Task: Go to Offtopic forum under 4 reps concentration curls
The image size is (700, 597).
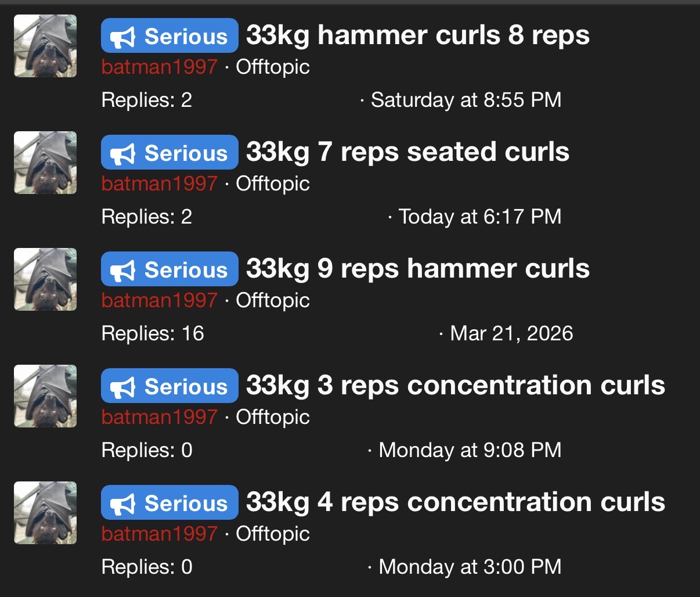Action: tap(273, 534)
